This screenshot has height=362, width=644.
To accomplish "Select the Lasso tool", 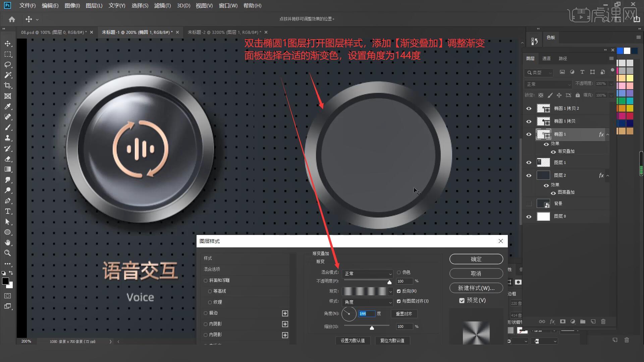I will point(8,65).
